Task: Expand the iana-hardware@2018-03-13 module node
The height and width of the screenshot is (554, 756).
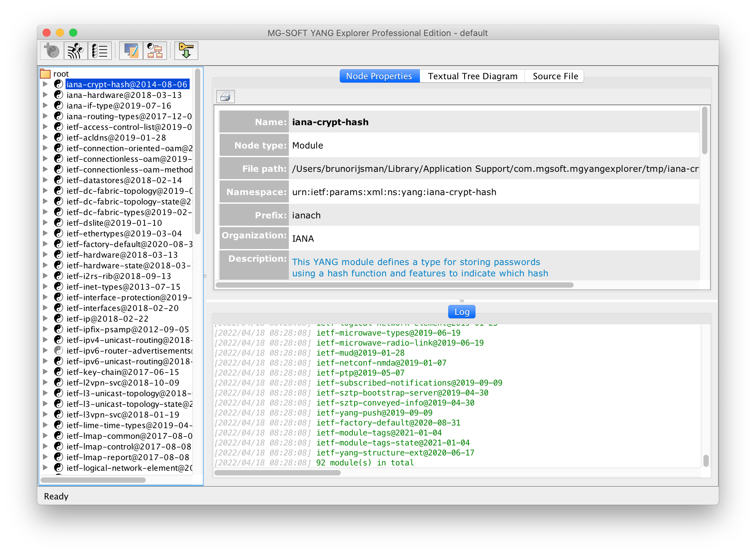Action: [x=45, y=95]
